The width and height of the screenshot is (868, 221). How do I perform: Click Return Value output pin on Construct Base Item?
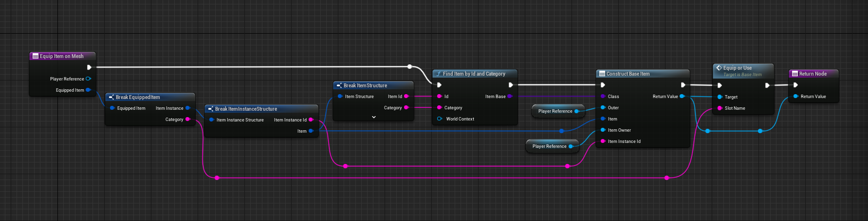682,97
